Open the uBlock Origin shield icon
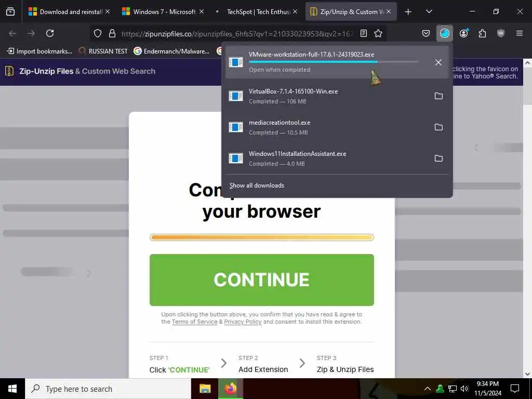This screenshot has height=399, width=532. click(x=501, y=33)
